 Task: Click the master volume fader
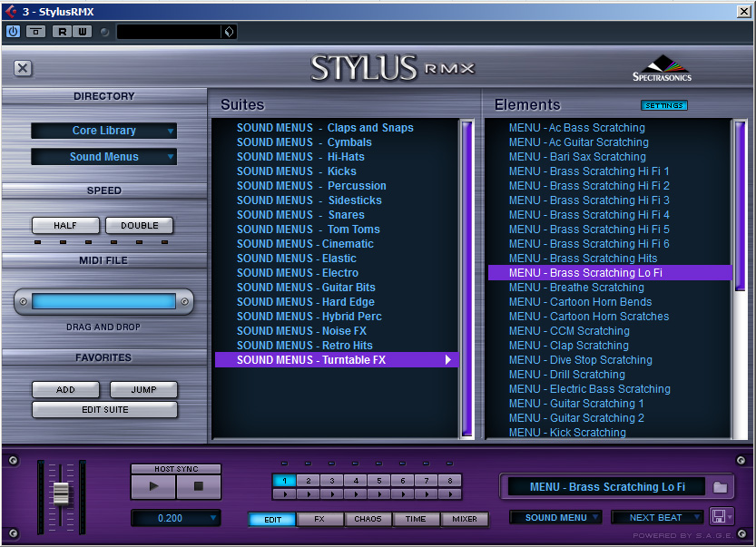[61, 493]
